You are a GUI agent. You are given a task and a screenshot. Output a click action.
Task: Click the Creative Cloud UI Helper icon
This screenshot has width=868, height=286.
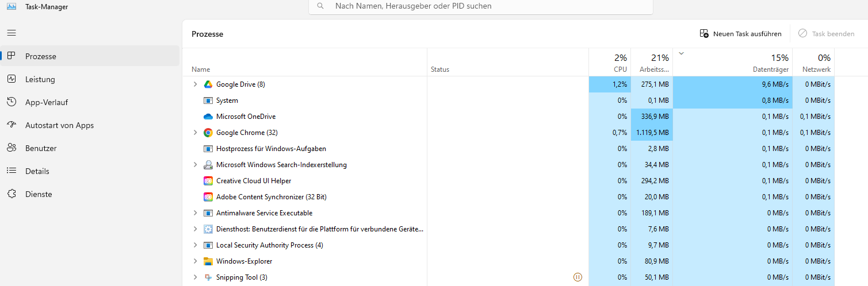click(x=208, y=181)
